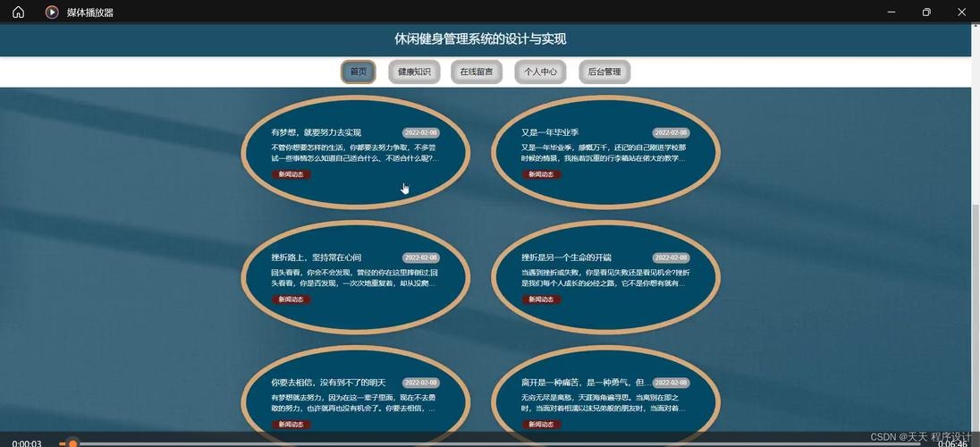
Task: Click date badge on 又是一年毕业季 card
Action: [x=671, y=133]
